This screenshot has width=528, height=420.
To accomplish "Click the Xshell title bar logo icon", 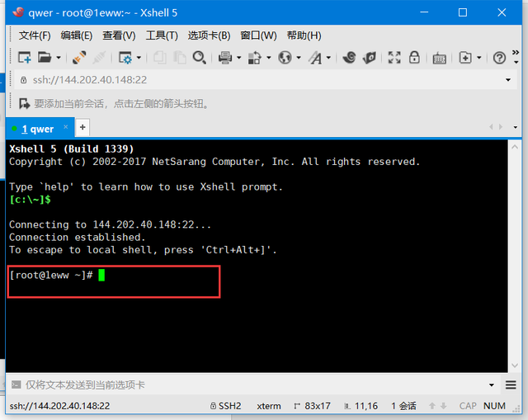I will [x=18, y=12].
